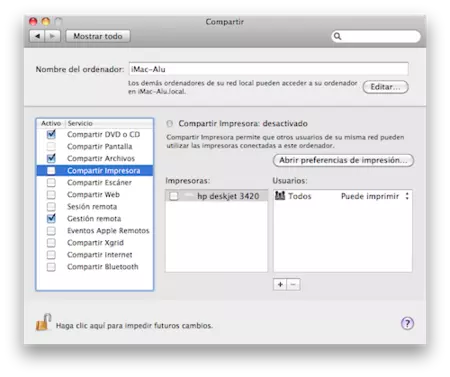Select Compartir Web service row
450x377 pixels.
95,194
